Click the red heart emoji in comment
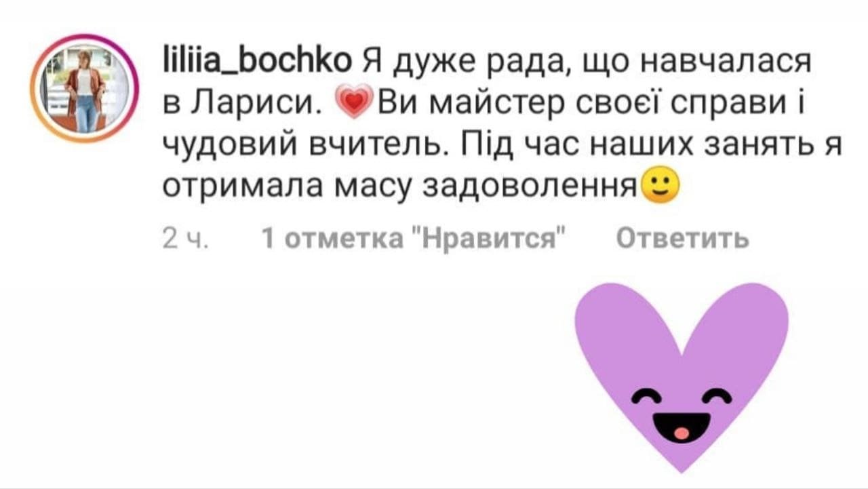Screen dimensions: 868x489 pyautogui.click(x=354, y=104)
